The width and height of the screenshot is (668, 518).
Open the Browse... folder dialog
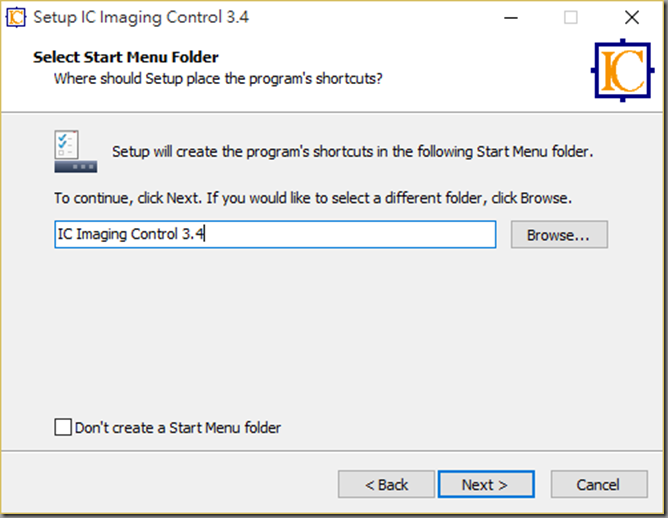click(x=559, y=234)
